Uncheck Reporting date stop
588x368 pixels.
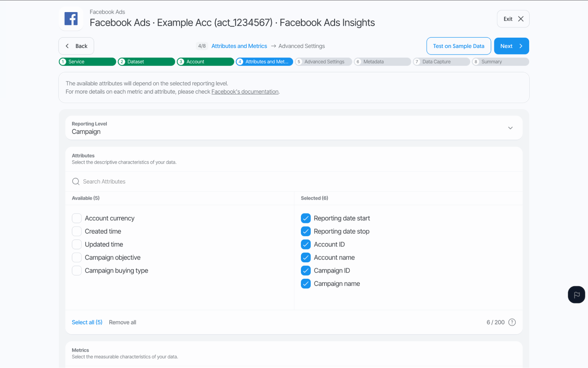[306, 231]
